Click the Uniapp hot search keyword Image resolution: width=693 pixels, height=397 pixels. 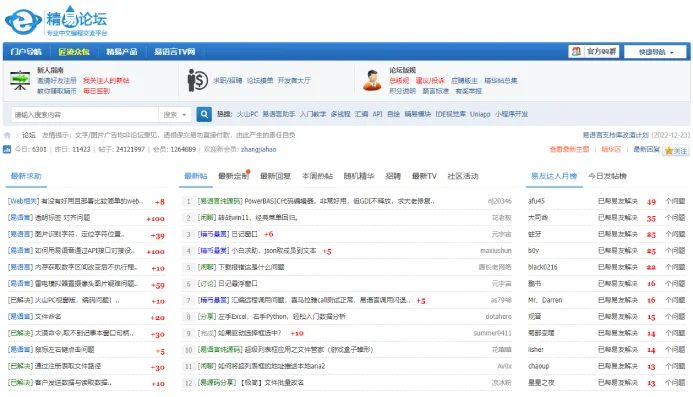[480, 114]
